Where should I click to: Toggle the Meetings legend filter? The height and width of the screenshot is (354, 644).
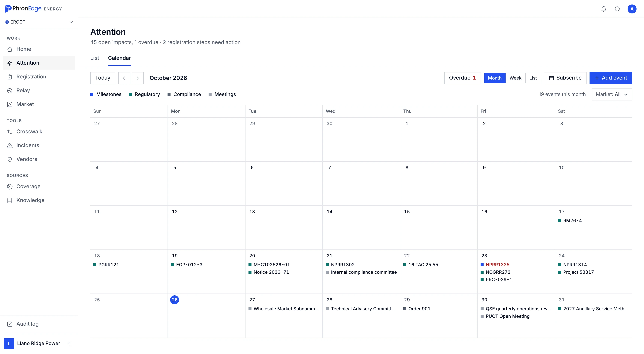click(222, 94)
